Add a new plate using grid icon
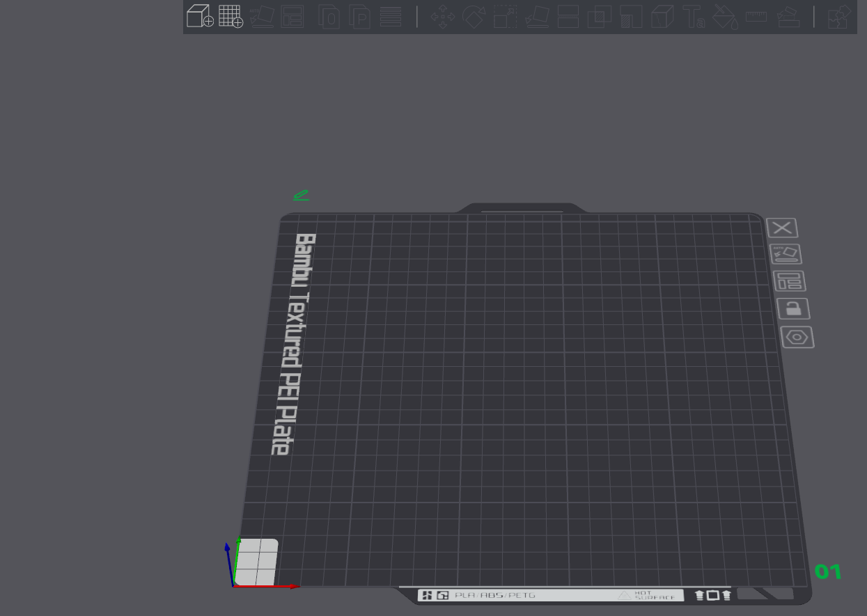The width and height of the screenshot is (867, 616). click(231, 16)
